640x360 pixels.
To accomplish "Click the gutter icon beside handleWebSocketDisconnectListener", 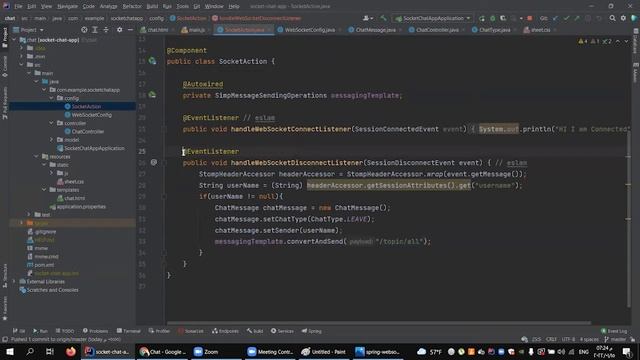I will click(153, 162).
